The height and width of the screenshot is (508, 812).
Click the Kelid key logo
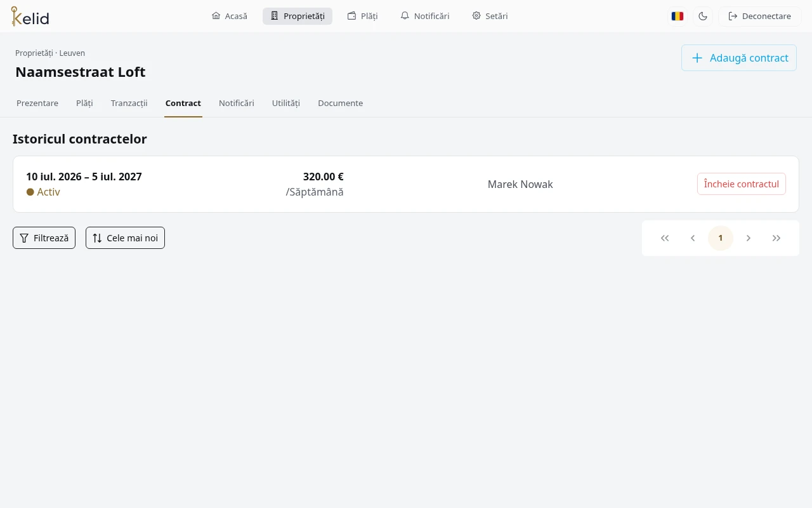(x=30, y=17)
